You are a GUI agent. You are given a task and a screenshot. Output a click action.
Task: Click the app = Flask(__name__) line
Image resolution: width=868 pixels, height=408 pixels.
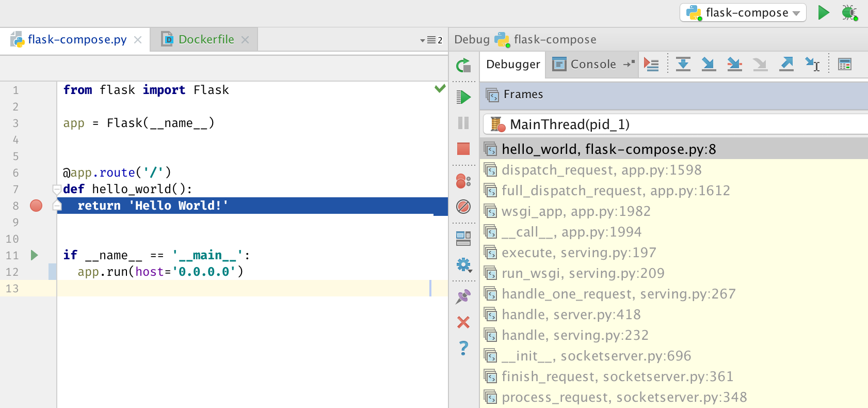coord(138,123)
